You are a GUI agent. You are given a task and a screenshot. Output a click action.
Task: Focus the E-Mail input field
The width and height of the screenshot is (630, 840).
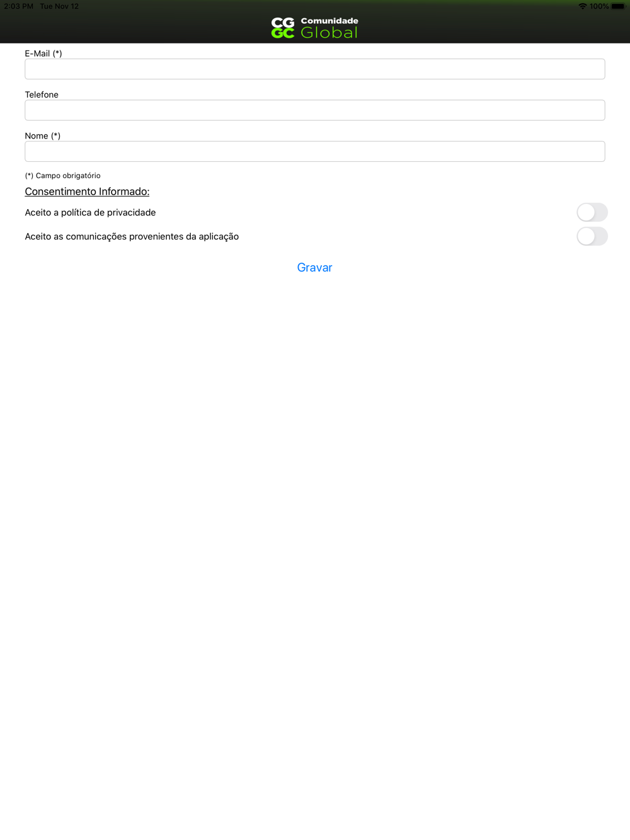tap(315, 69)
